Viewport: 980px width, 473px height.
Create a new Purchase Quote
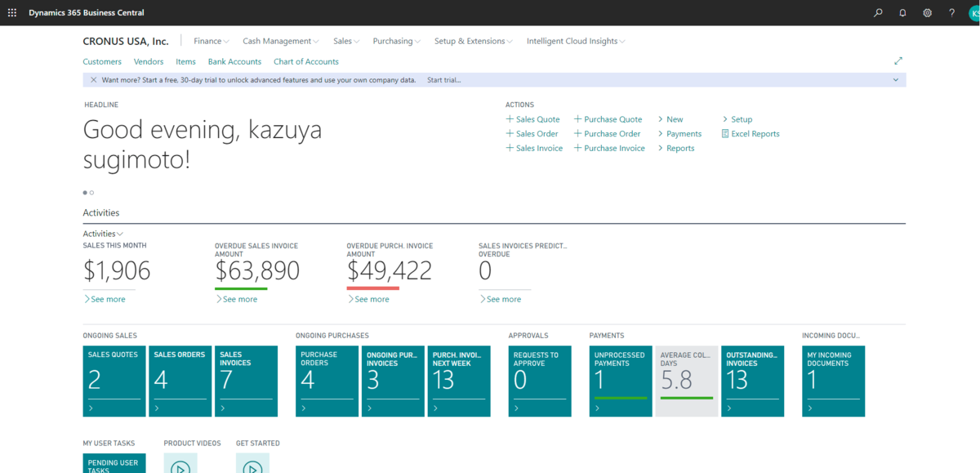(608, 119)
